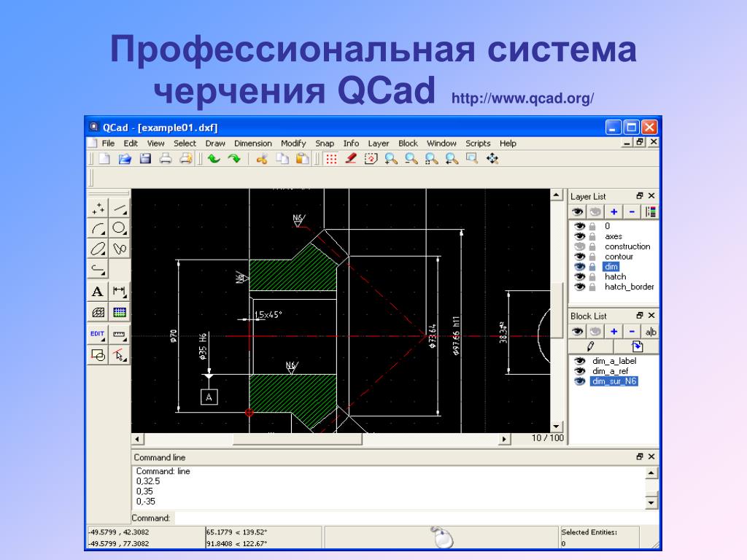Open the Ellipses tool menu
The image size is (747, 560).
98,249
